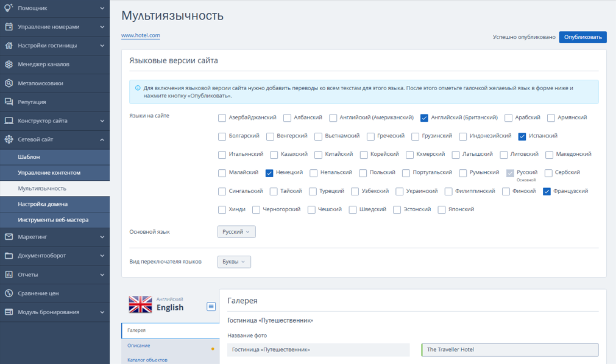
Task: Click the Маркетинг envelope icon
Action: 9,237
